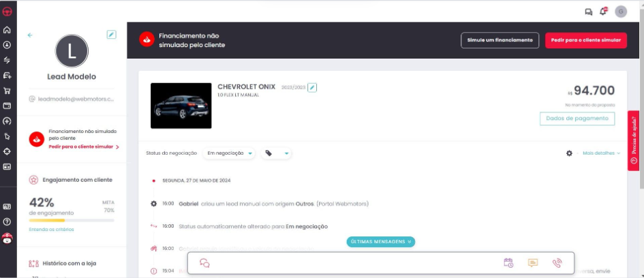Image resolution: width=644 pixels, height=278 pixels.
Task: Go to Home in the sidebar
Action: tap(7, 30)
